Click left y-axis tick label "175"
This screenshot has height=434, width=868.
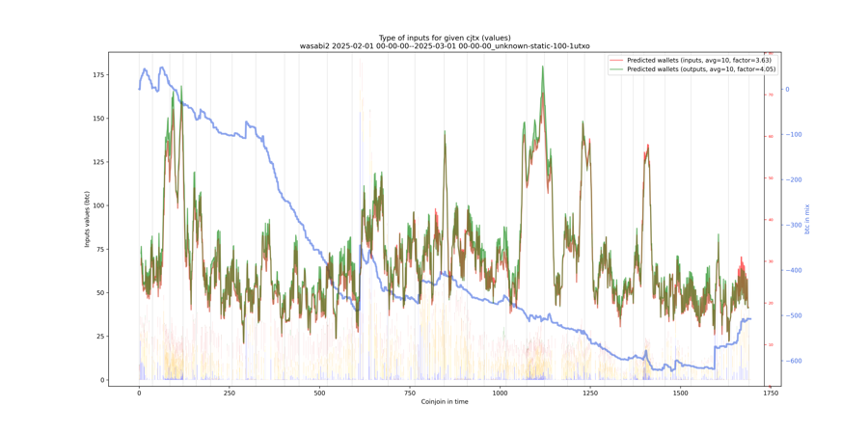point(98,74)
